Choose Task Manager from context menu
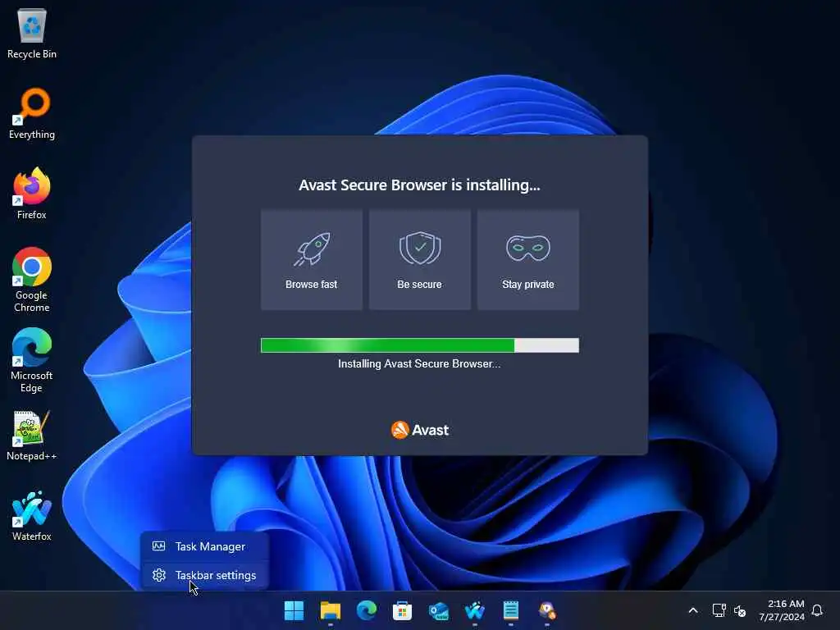Image resolution: width=840 pixels, height=630 pixels. [204, 546]
